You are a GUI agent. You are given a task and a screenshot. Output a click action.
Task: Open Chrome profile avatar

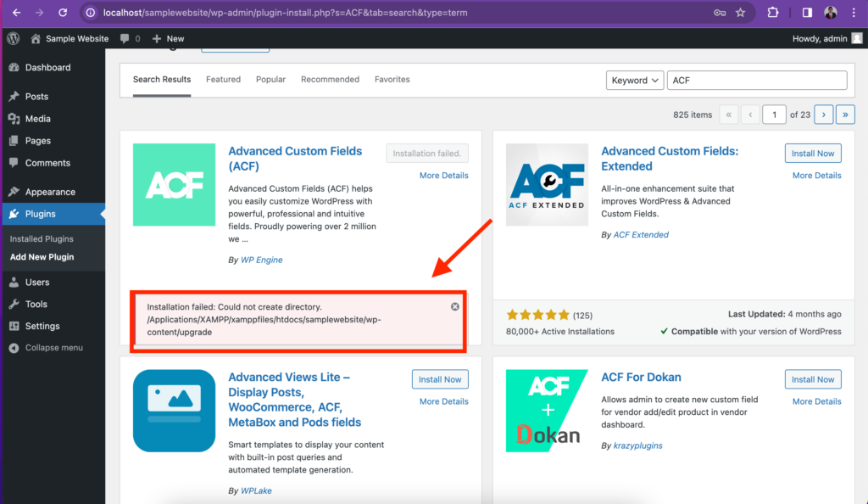[x=831, y=12]
